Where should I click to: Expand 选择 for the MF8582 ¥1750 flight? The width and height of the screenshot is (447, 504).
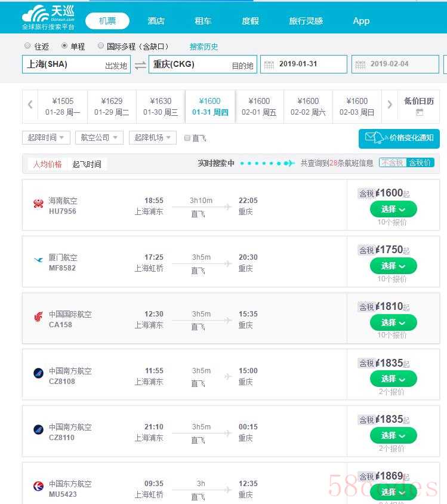tap(393, 266)
